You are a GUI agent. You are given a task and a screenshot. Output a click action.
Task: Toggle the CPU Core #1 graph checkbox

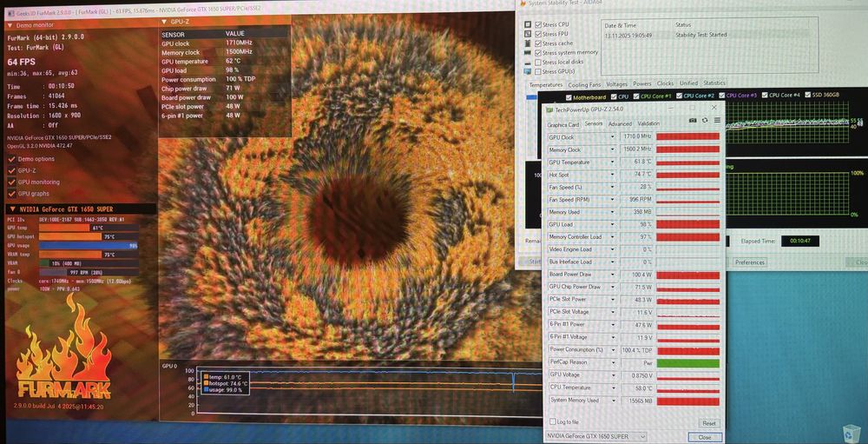point(635,96)
